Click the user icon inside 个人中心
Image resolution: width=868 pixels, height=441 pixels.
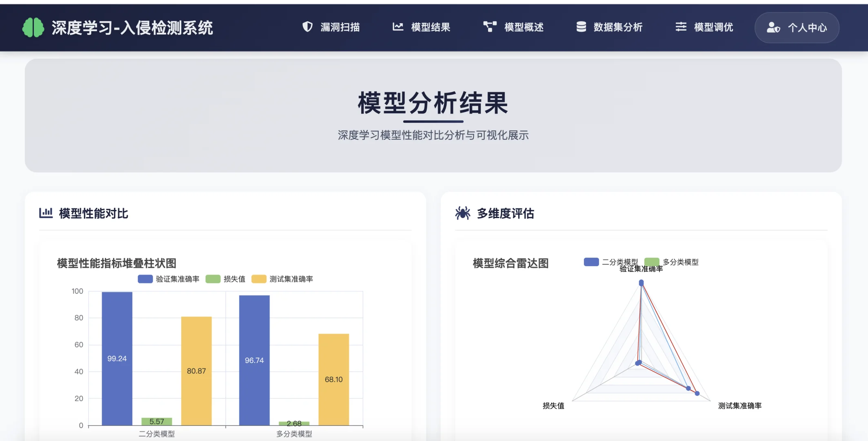(773, 28)
